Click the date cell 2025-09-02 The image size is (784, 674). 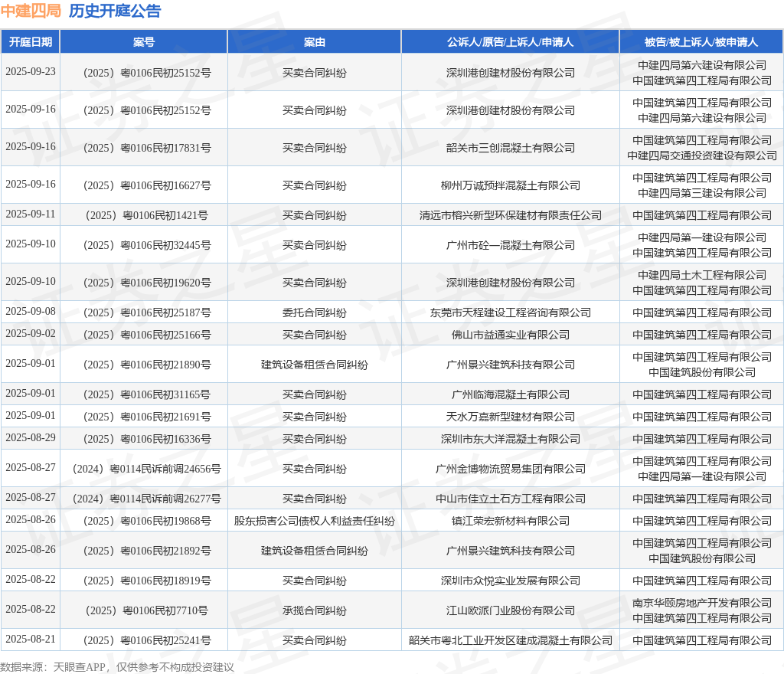pyautogui.click(x=31, y=333)
